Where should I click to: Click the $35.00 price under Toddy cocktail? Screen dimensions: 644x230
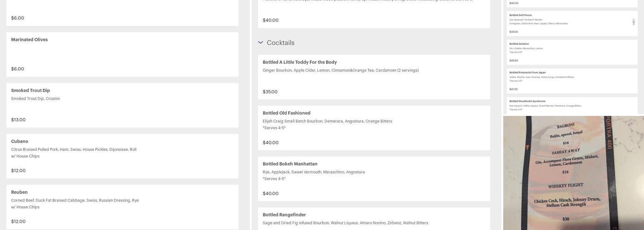point(270,92)
